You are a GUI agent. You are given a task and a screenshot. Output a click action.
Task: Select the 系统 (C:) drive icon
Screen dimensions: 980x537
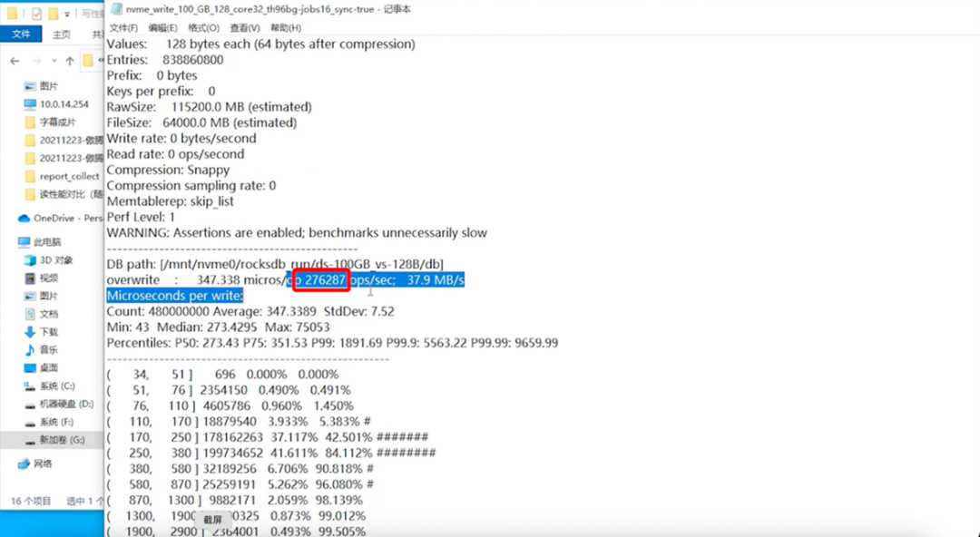click(29, 386)
